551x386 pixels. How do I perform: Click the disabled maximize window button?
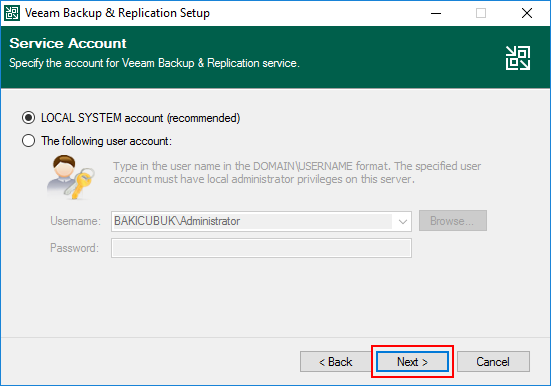[x=481, y=13]
